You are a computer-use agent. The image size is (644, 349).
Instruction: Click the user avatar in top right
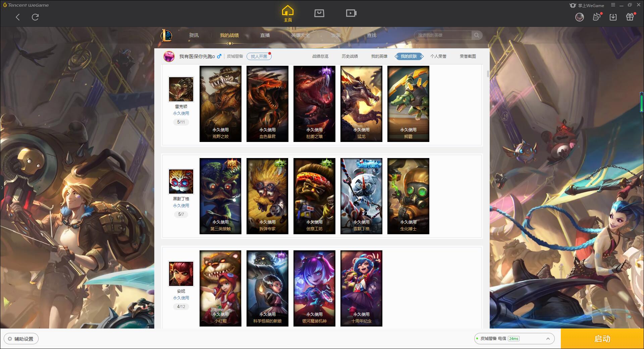click(580, 17)
